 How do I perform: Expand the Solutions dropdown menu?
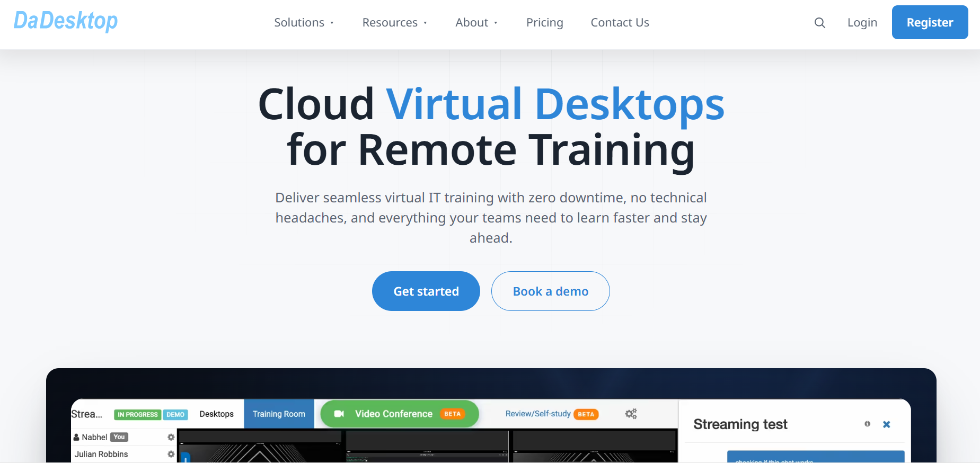tap(304, 23)
